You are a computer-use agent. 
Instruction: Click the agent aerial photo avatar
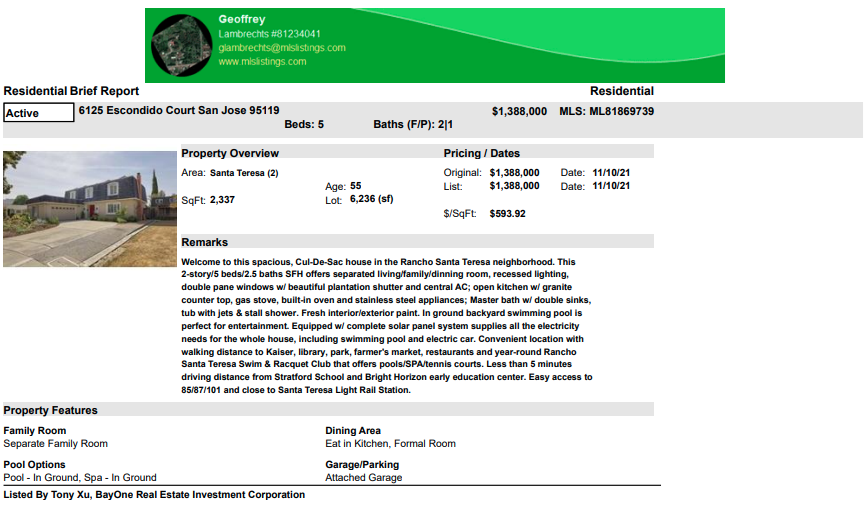click(181, 45)
